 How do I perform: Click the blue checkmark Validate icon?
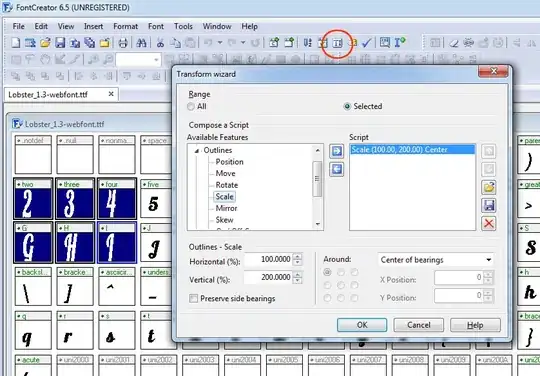(367, 43)
